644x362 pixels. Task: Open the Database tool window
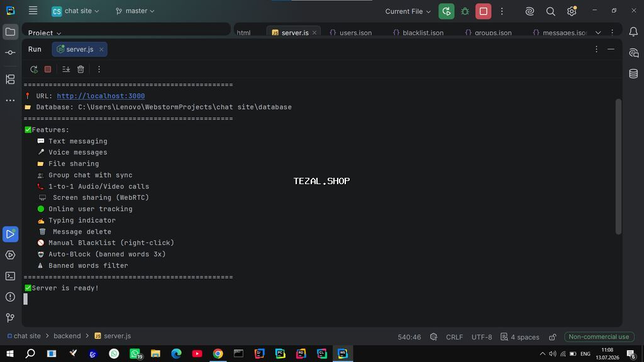coord(633,74)
